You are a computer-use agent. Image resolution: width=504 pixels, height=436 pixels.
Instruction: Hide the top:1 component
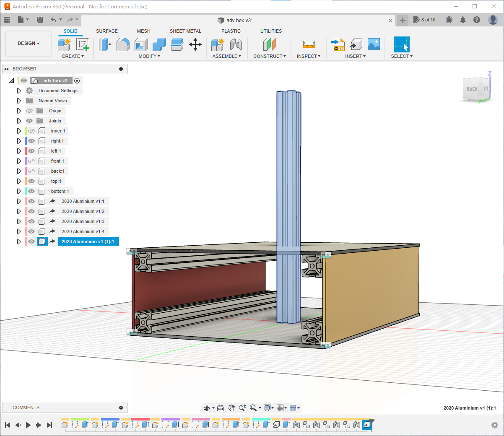click(31, 181)
